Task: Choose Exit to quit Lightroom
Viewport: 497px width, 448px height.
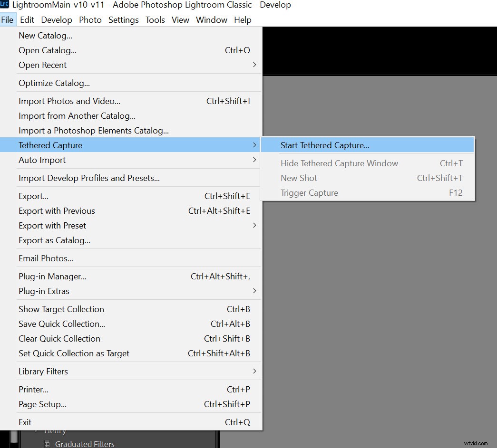Action: (x=131, y=422)
